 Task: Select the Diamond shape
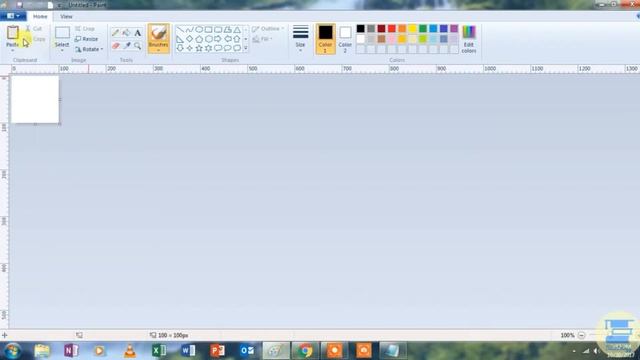[189, 39]
